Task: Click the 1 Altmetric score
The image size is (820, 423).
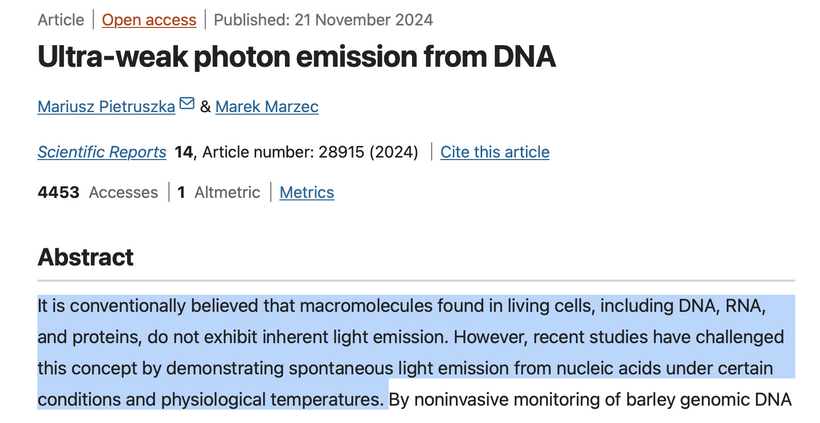Action: pos(219,192)
